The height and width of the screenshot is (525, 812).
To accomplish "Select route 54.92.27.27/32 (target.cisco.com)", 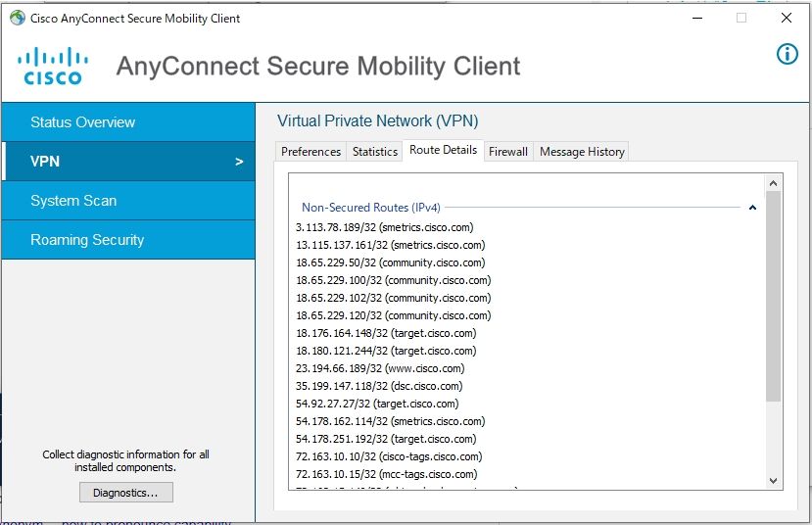I will click(377, 404).
